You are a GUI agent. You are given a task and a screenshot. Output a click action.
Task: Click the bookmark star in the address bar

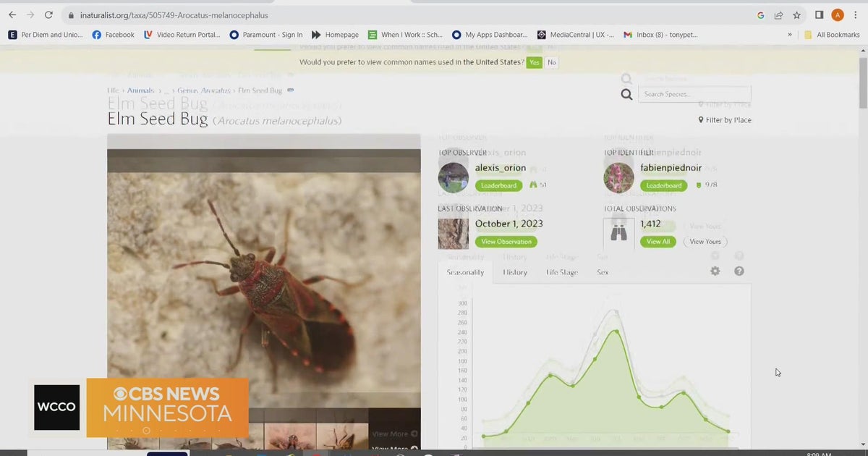tap(796, 14)
